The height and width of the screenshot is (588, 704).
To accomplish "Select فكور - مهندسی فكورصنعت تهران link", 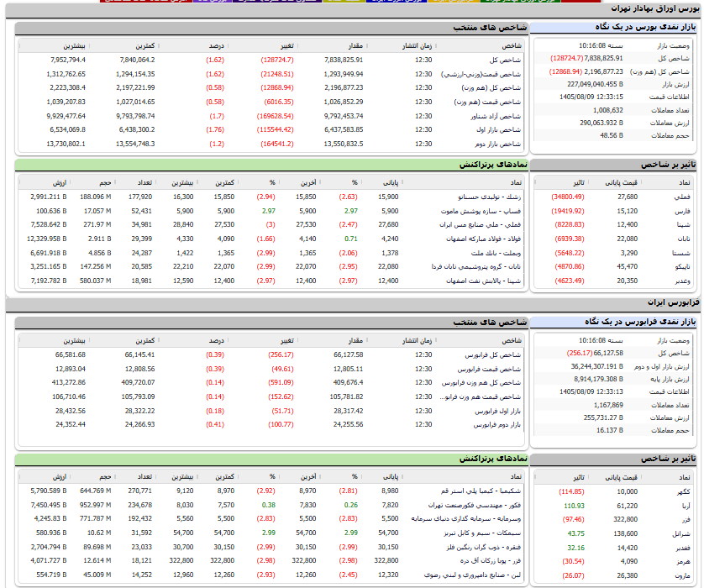I will pos(475,506).
